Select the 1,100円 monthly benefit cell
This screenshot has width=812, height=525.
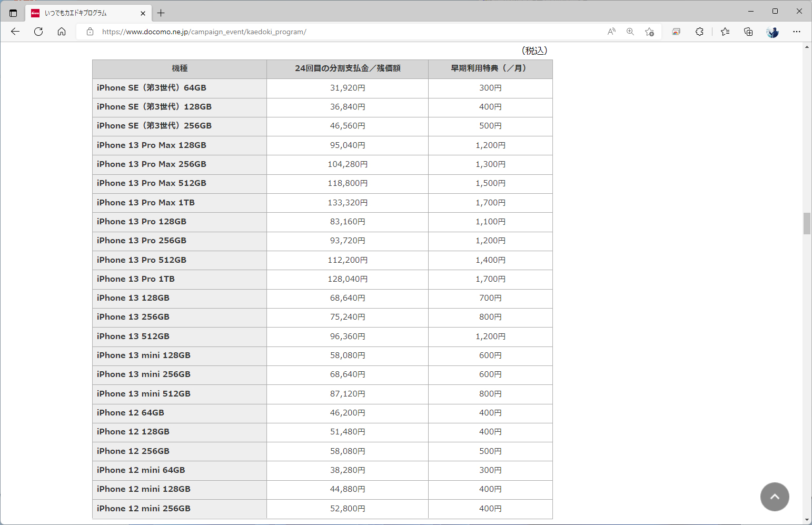click(x=490, y=222)
